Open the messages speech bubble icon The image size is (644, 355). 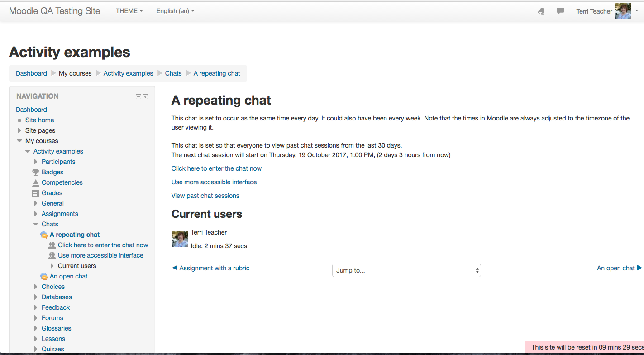pyautogui.click(x=560, y=11)
